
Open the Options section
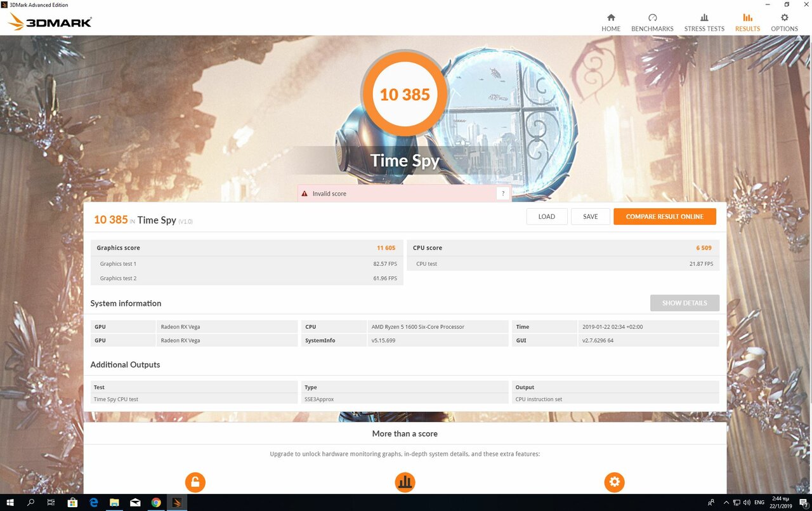pos(785,23)
